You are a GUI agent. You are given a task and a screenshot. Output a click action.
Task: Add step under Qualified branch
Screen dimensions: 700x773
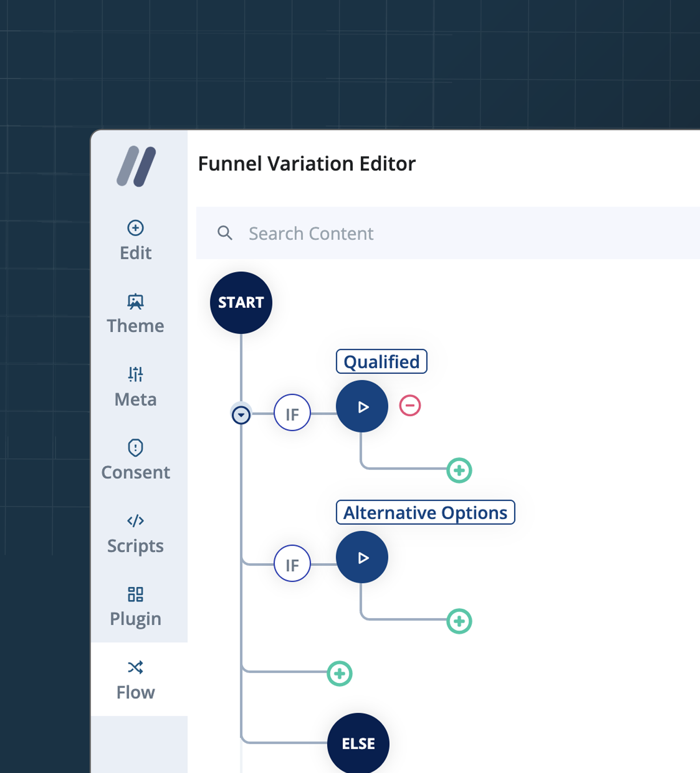coord(459,471)
